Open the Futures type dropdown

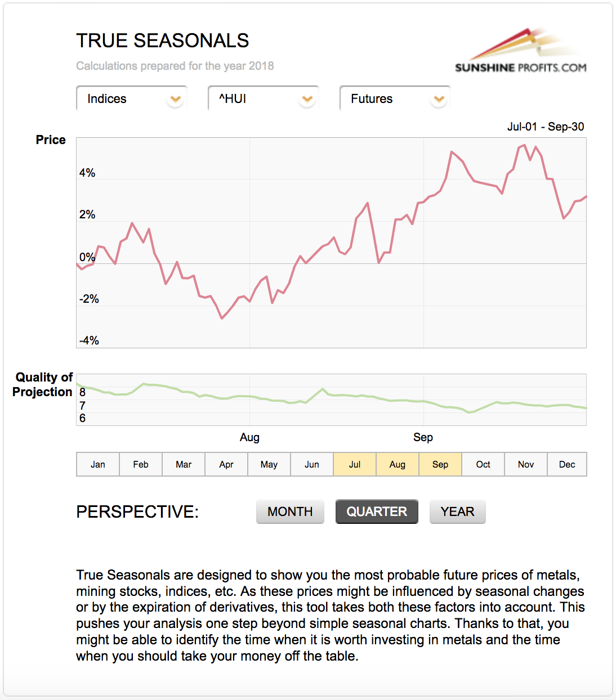click(x=387, y=99)
